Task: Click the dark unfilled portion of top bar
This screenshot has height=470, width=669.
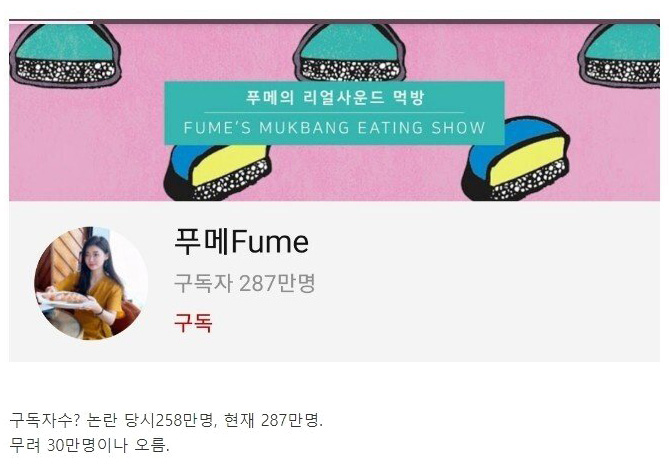Action: pos(376,21)
